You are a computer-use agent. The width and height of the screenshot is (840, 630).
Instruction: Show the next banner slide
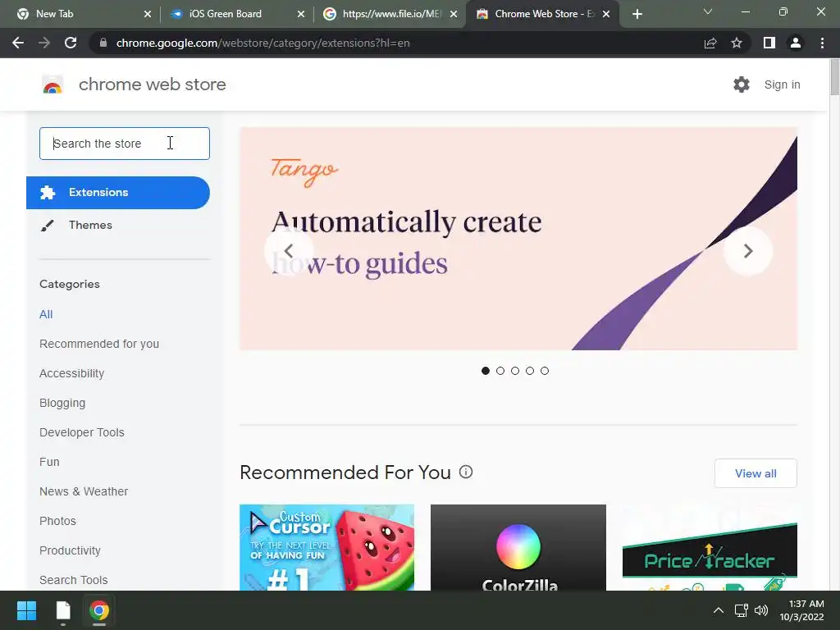(x=748, y=251)
